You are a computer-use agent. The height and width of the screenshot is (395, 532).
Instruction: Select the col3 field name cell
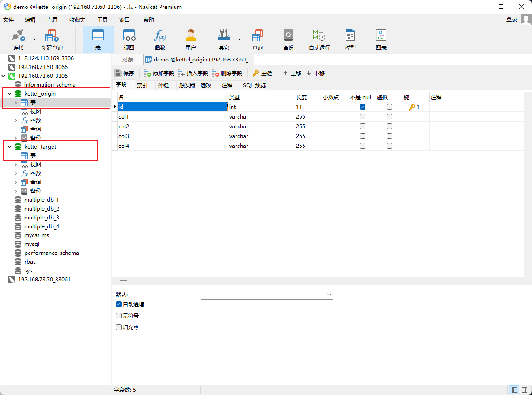(172, 136)
